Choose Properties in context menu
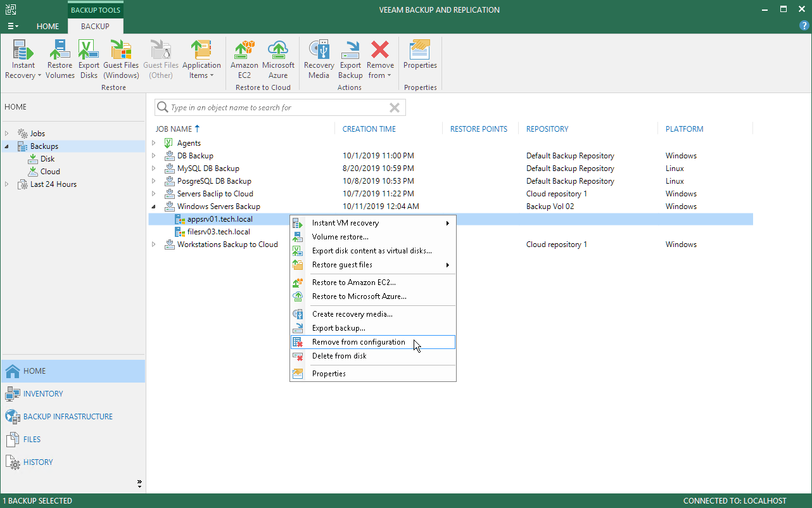The height and width of the screenshot is (508, 812). (373, 374)
